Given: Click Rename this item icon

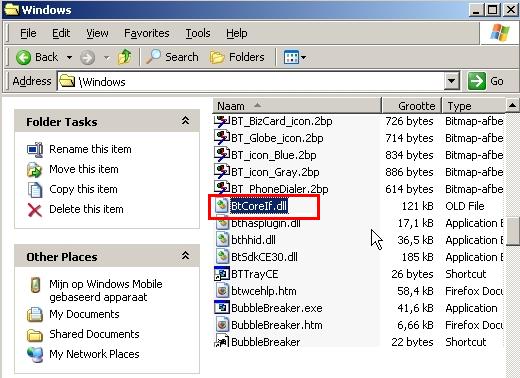Looking at the screenshot, I should point(35,149).
